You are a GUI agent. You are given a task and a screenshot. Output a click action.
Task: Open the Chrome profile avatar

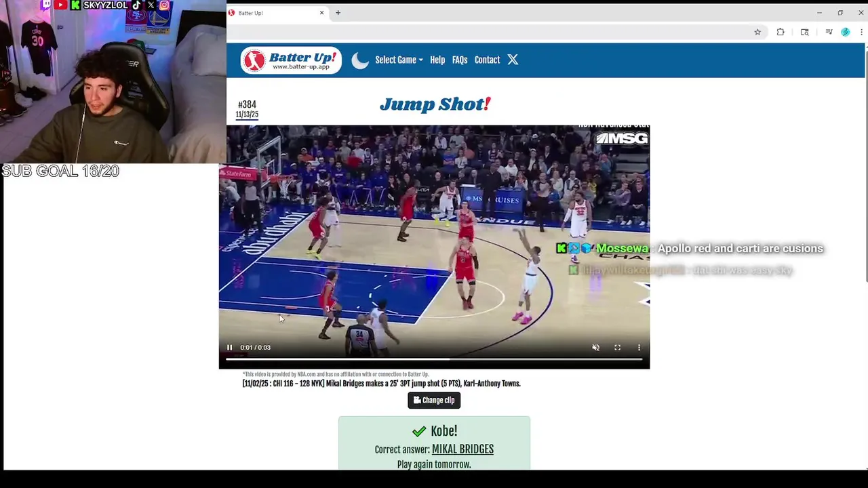(x=845, y=32)
